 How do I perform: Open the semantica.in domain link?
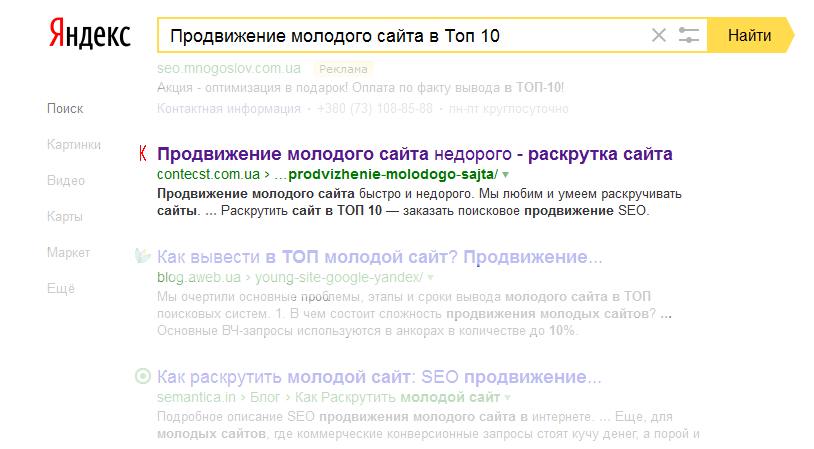(196, 398)
